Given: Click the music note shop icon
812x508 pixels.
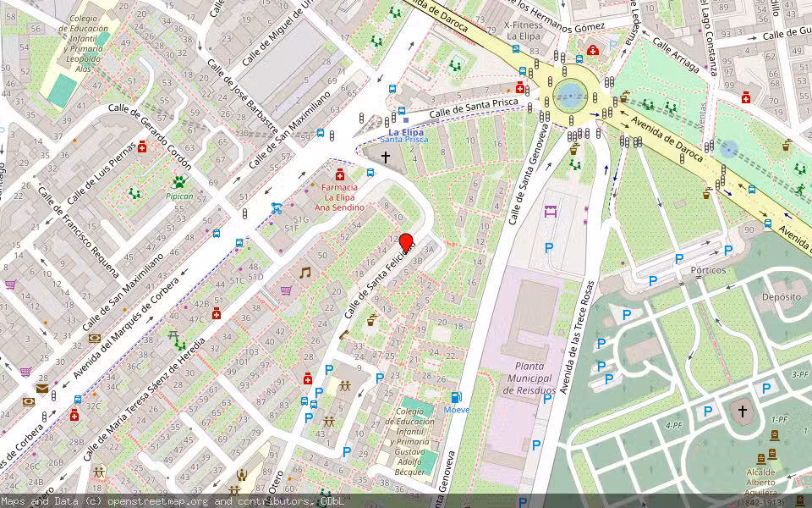Looking at the screenshot, I should pyautogui.click(x=305, y=272).
